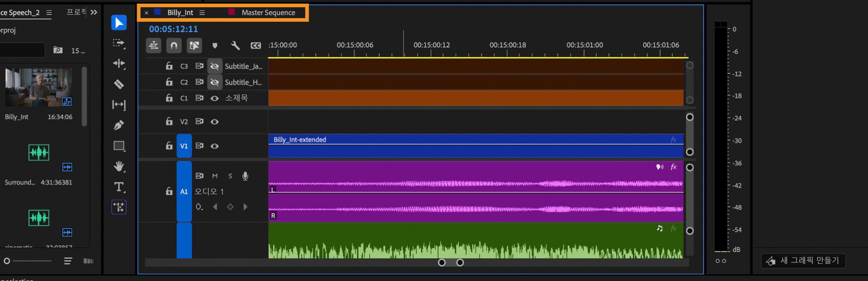The width and height of the screenshot is (868, 281).
Task: Select the Razor tool
Action: click(x=119, y=84)
